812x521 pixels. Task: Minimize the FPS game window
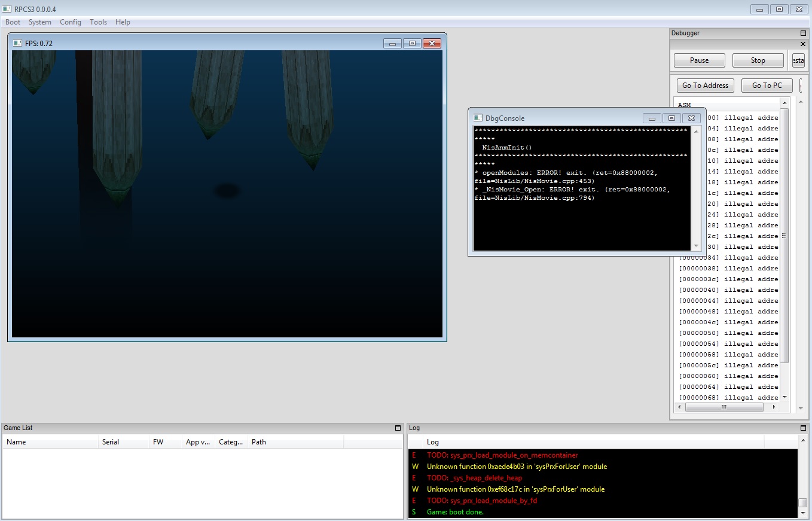click(x=392, y=44)
